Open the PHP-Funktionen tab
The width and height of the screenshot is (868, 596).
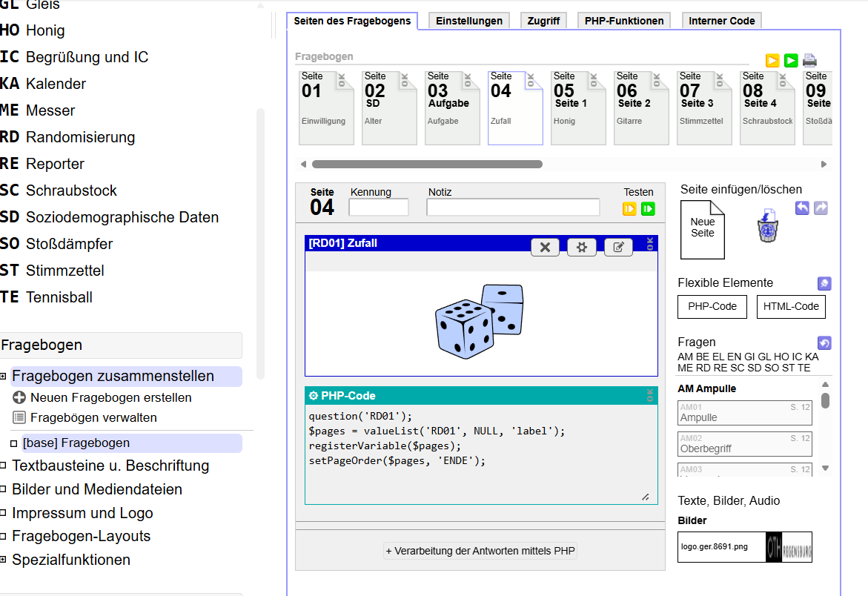(x=624, y=21)
